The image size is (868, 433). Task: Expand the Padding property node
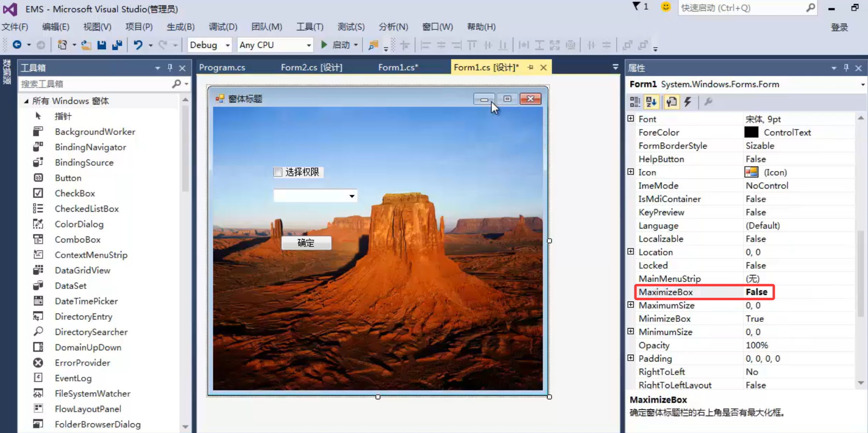coord(631,358)
